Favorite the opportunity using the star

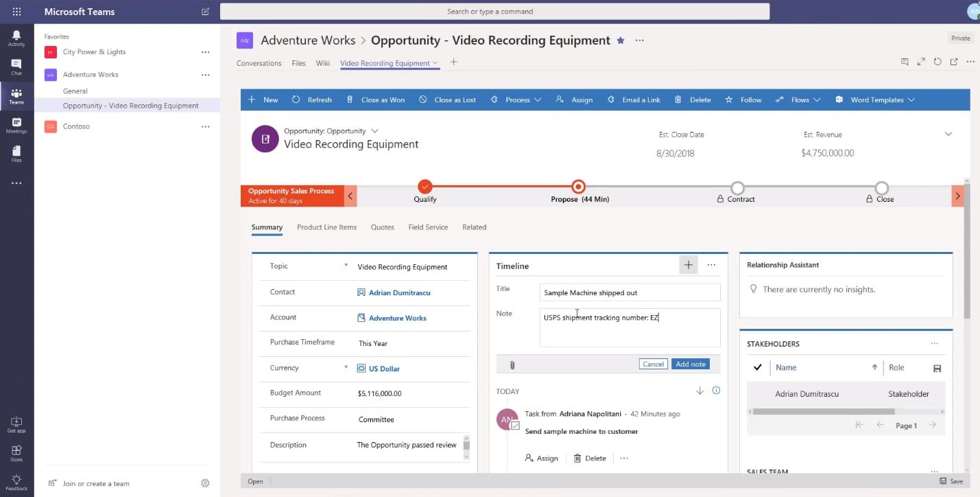pyautogui.click(x=620, y=40)
